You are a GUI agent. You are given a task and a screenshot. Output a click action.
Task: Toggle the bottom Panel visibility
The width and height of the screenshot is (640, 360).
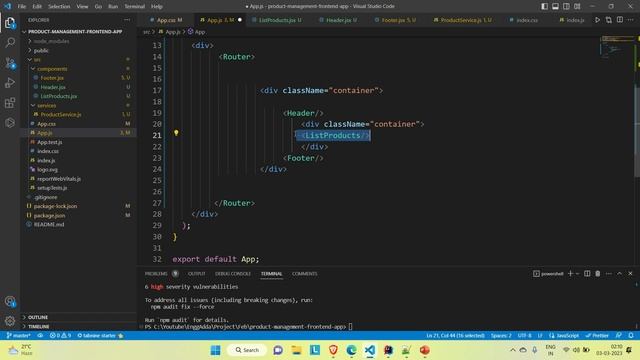tap(556, 6)
